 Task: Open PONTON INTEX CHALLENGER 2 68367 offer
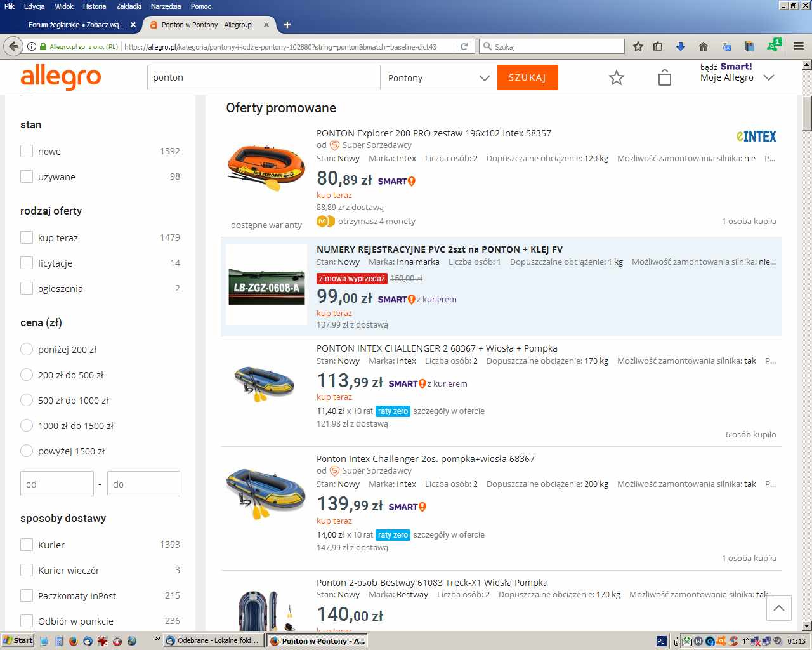(x=437, y=348)
